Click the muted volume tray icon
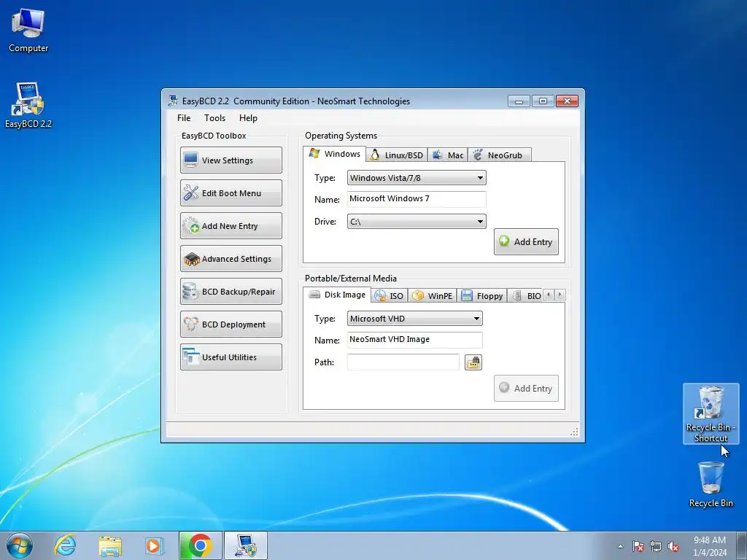 point(673,546)
